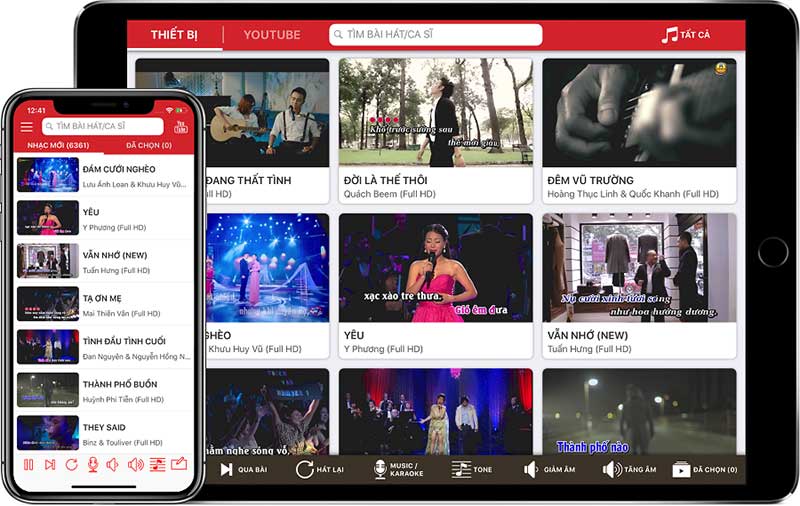Click the tablet's TÌM BÀI HÁT/CA SĨ search field
Screen dimensions: 800x506
click(x=436, y=35)
